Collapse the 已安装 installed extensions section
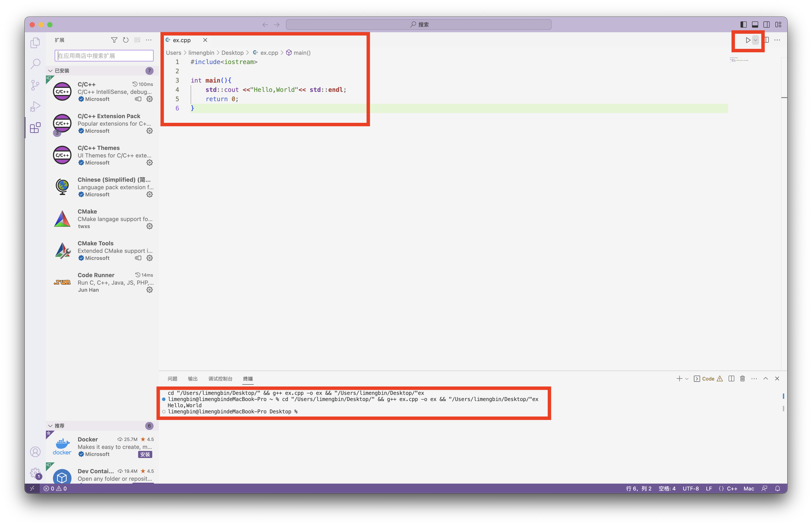The image size is (812, 526). coord(50,71)
